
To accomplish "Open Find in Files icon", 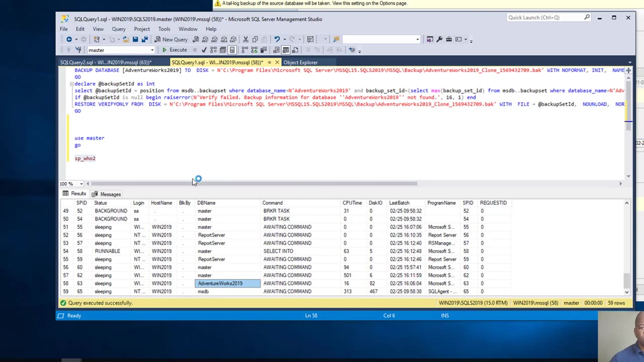I will pos(336,39).
